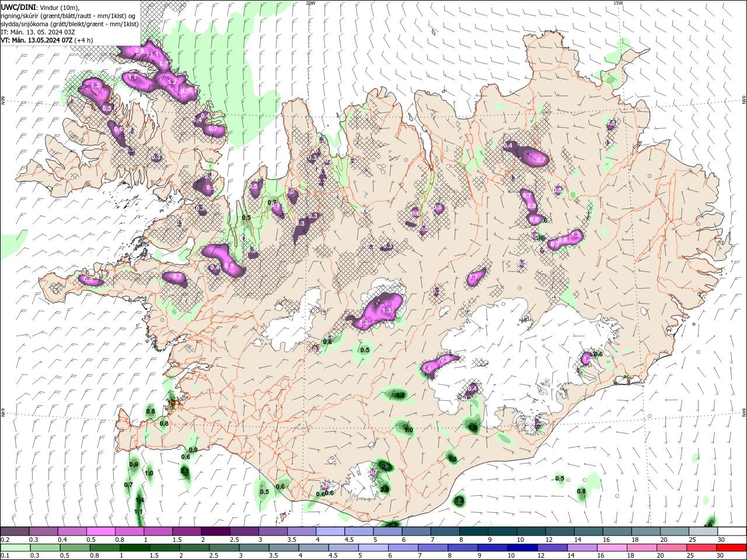Screen dimensions: 747x560
Task: Select the 4 lavender swatch on the upper snow scale
Action: point(330,531)
